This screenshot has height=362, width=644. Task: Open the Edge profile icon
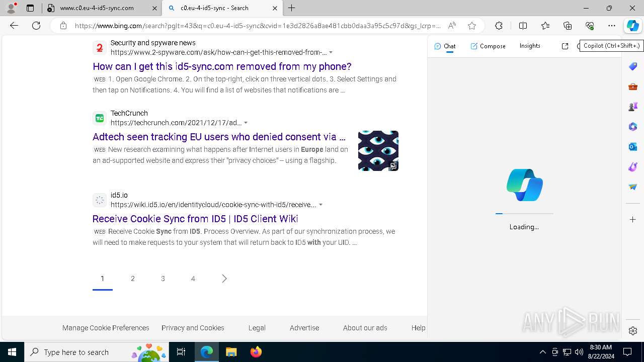coord(11,8)
